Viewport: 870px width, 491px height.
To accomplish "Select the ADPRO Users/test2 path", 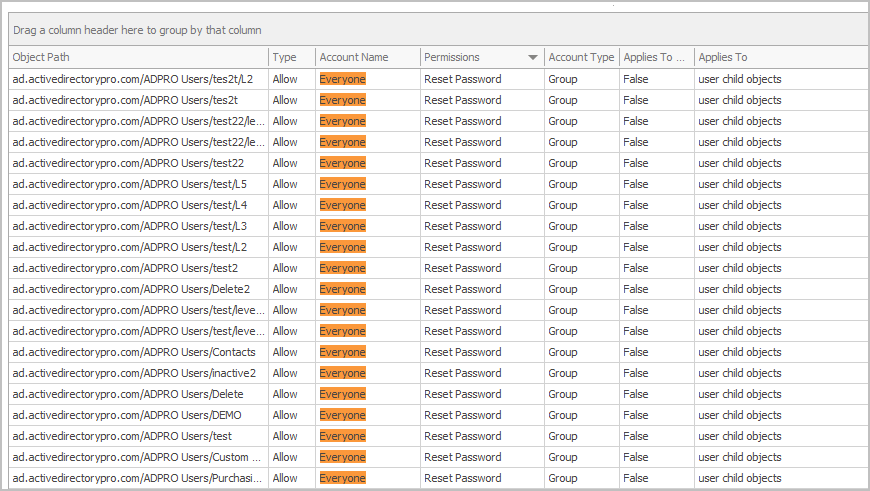I will pos(125,269).
